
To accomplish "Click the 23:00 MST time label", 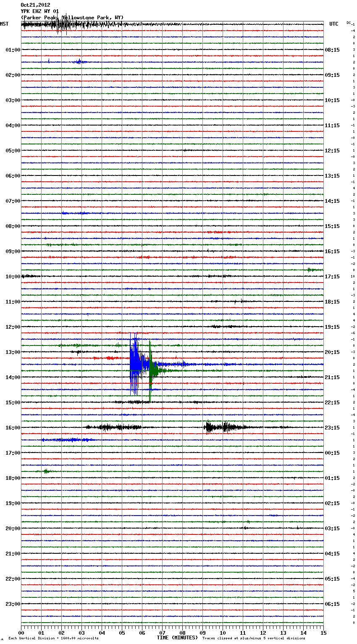I will pyautogui.click(x=13, y=604).
